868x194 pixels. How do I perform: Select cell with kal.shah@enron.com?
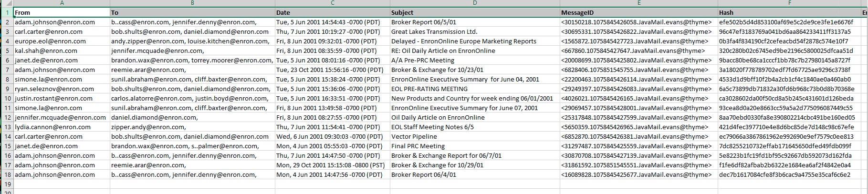tap(62, 51)
